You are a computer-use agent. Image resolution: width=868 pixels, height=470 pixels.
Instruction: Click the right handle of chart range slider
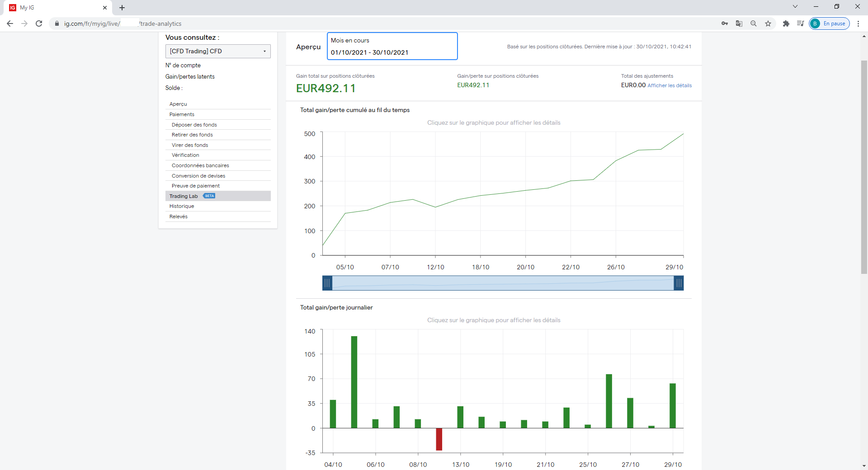coord(679,283)
